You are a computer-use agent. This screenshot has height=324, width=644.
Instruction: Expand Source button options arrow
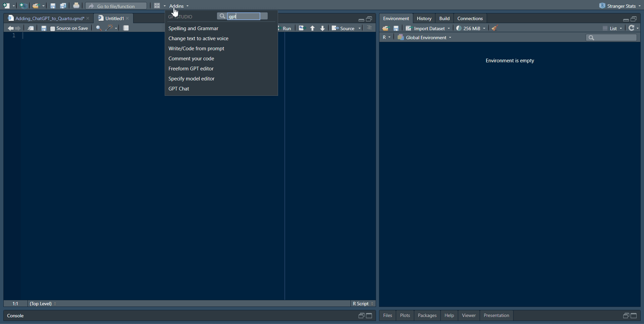[x=360, y=28]
